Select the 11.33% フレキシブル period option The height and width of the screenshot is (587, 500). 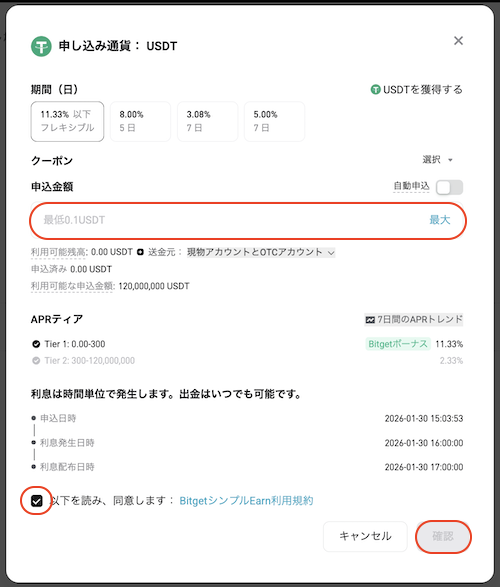(x=67, y=121)
